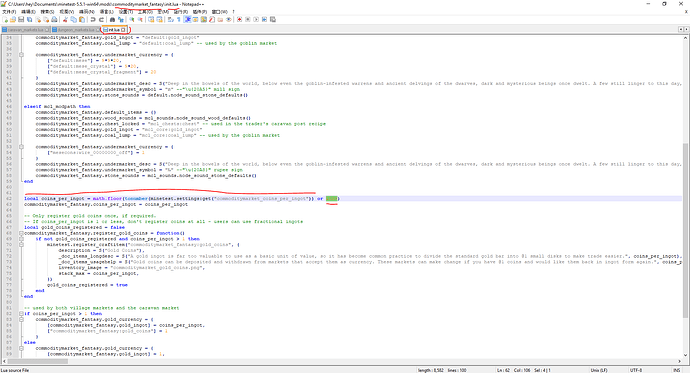Open Replace dialog from toolbar
The image size is (690, 373).
click(121, 20)
